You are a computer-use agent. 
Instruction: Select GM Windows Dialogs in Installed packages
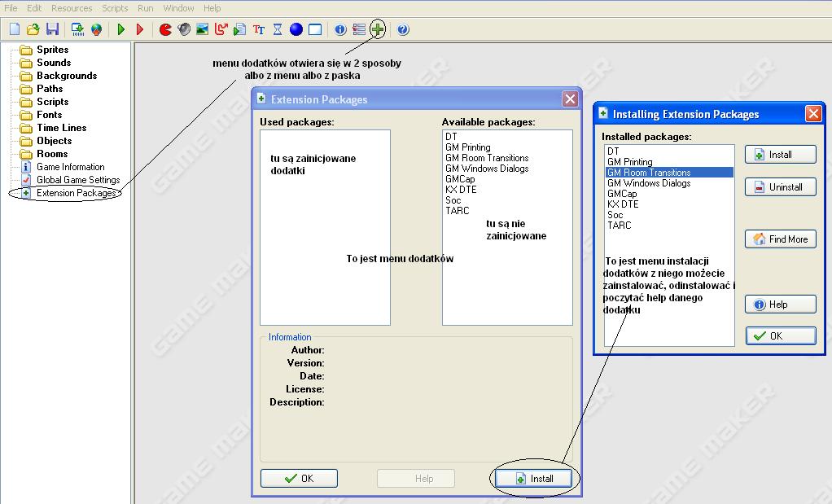(649, 183)
